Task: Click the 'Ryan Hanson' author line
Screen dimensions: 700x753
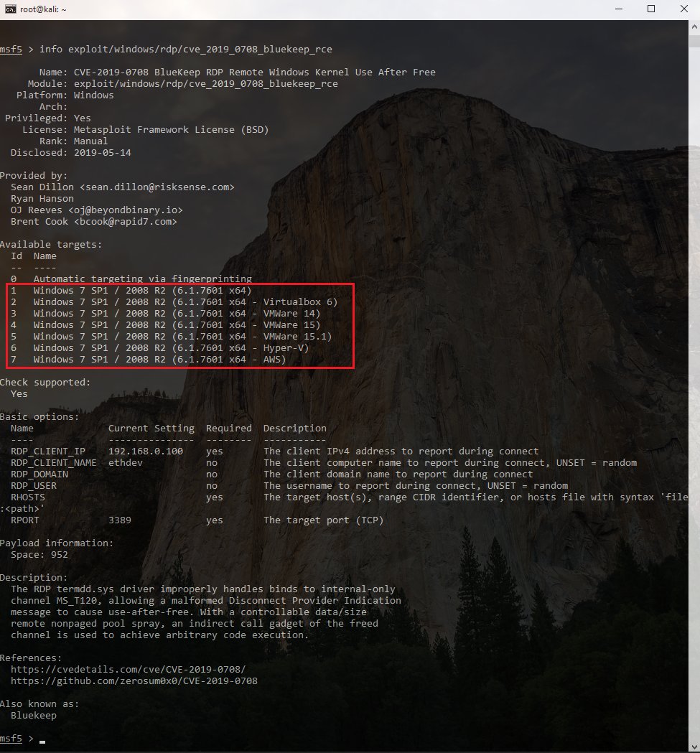Action: coord(42,199)
